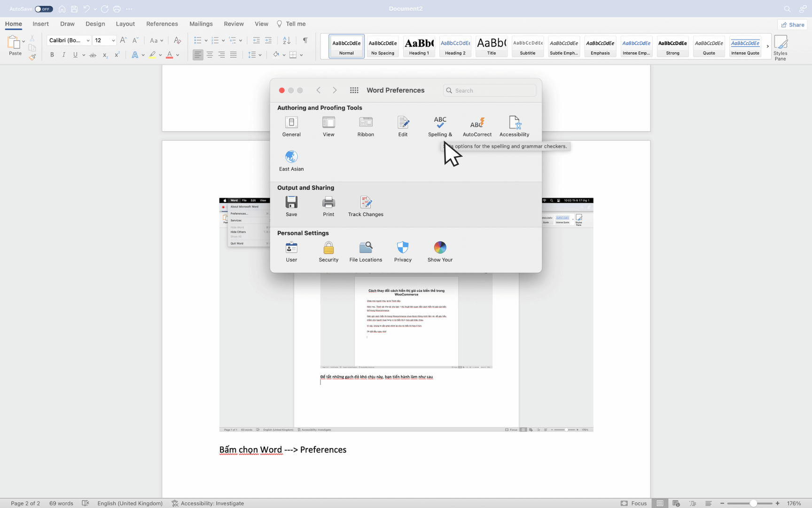Toggle AutoSave switch
The width and height of the screenshot is (812, 508).
point(44,9)
